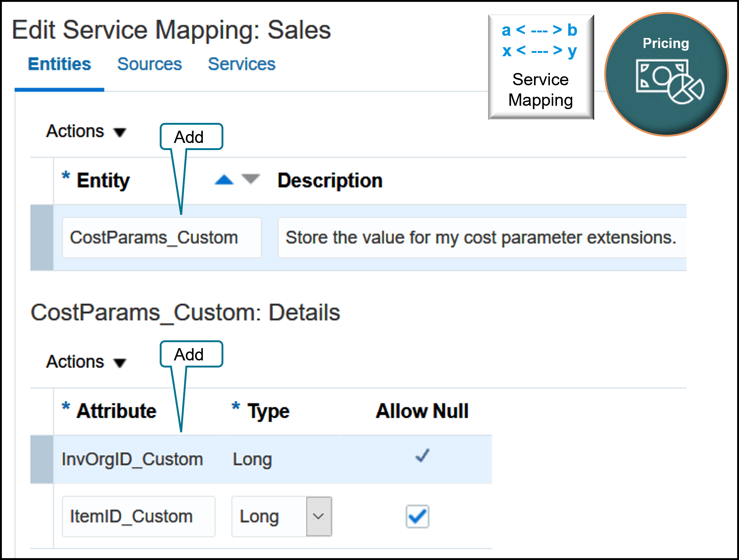Select the InvOrgID_Custom row handle
Screen dimensions: 739x560
(42, 459)
